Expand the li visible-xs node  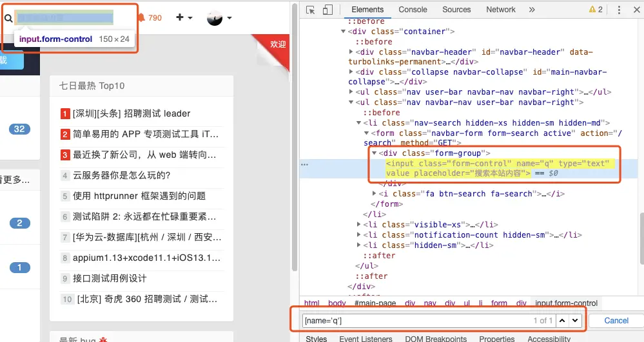tap(359, 225)
